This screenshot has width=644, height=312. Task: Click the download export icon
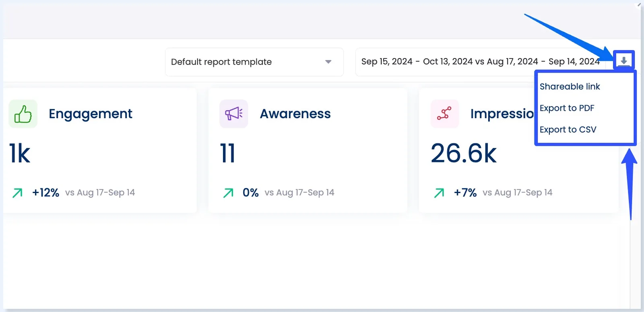pyautogui.click(x=623, y=60)
